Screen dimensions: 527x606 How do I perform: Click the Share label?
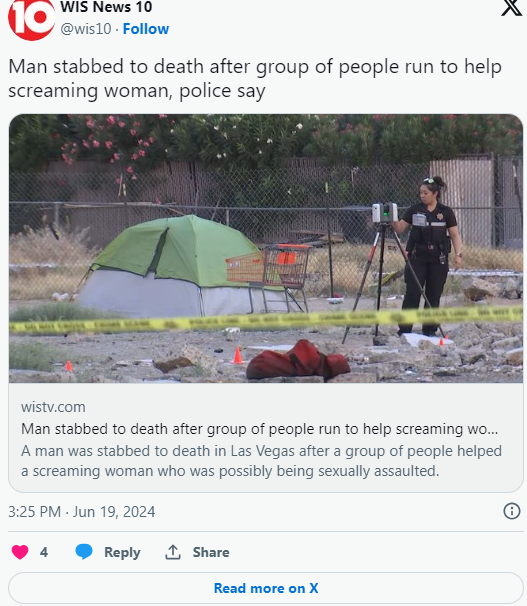pos(211,552)
